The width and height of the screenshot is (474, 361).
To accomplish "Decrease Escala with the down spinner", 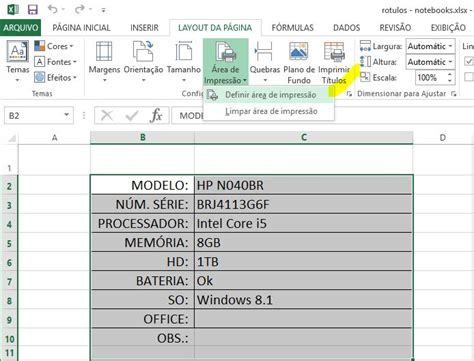I will click(450, 81).
